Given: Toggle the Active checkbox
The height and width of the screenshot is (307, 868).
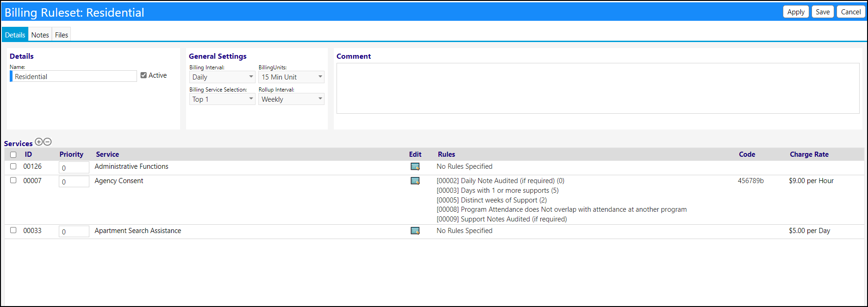Looking at the screenshot, I should coord(144,75).
